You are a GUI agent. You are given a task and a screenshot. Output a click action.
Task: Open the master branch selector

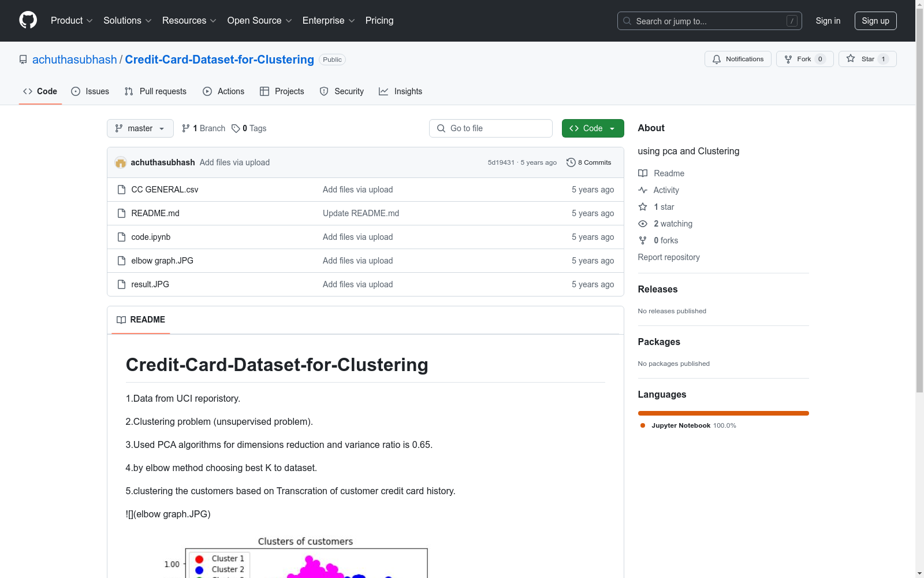140,128
